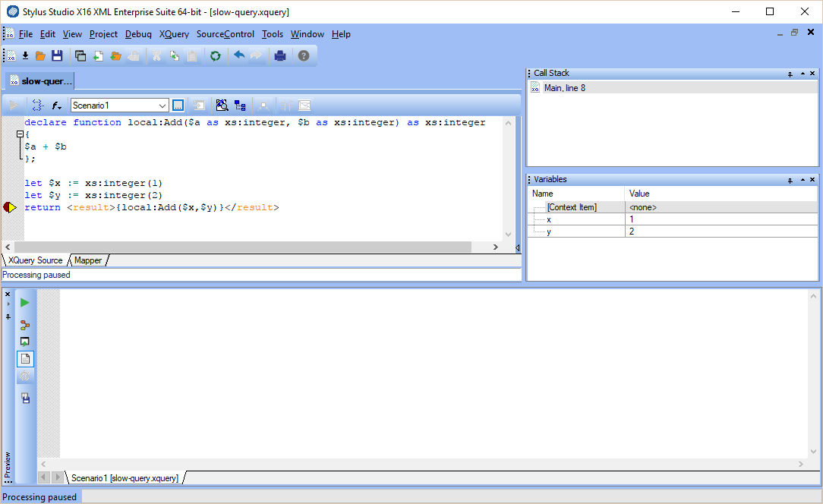
Task: Switch to the Mapper tab
Action: click(88, 260)
